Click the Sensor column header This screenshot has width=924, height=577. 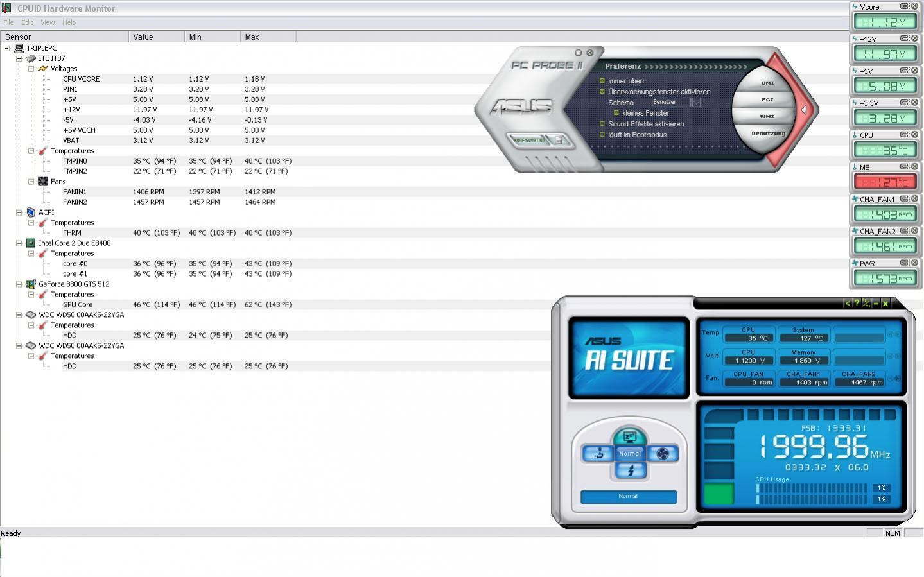[65, 37]
